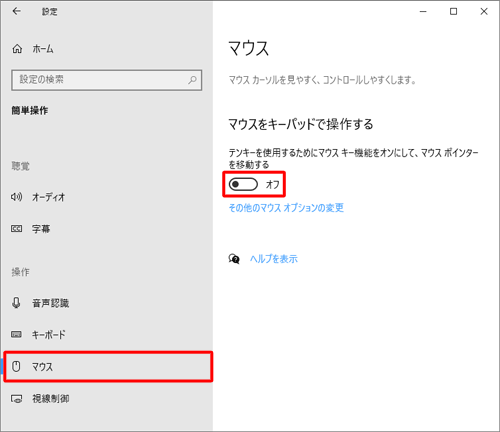
Task: Focus the 設定の検索 search field
Action: pos(107,80)
